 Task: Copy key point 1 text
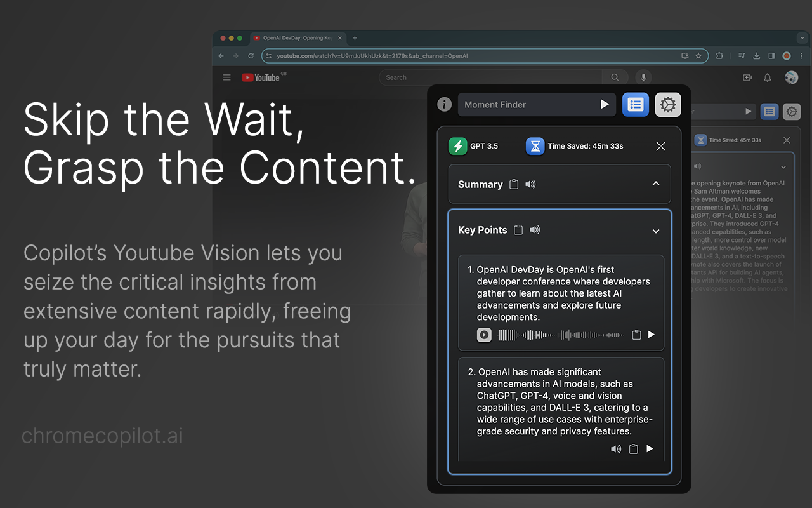point(636,335)
